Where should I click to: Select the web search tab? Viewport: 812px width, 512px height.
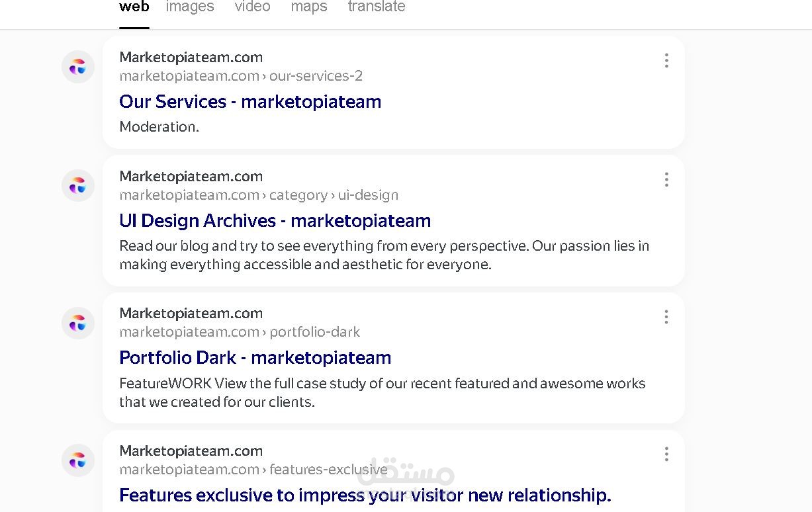(x=134, y=7)
